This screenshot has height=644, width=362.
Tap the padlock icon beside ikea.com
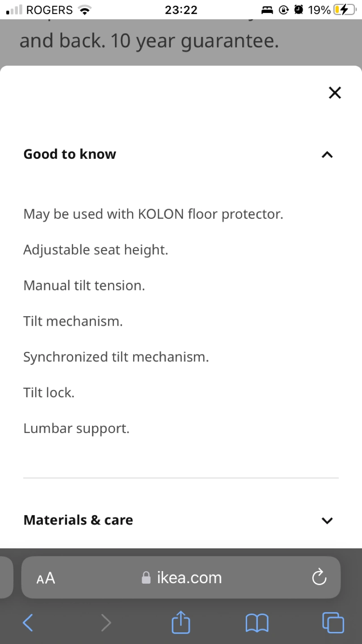pyautogui.click(x=146, y=578)
